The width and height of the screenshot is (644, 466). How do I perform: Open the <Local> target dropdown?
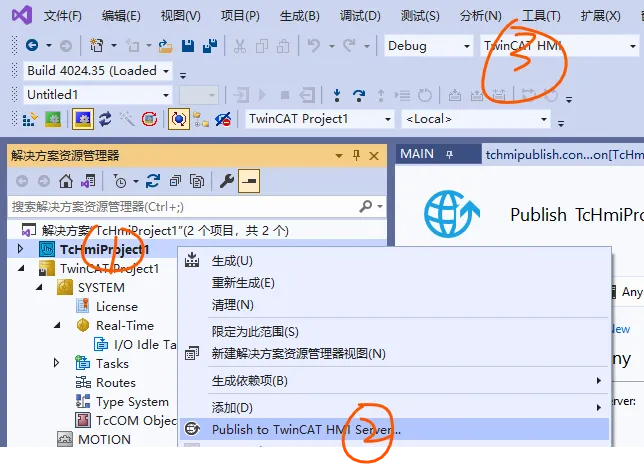[476, 119]
